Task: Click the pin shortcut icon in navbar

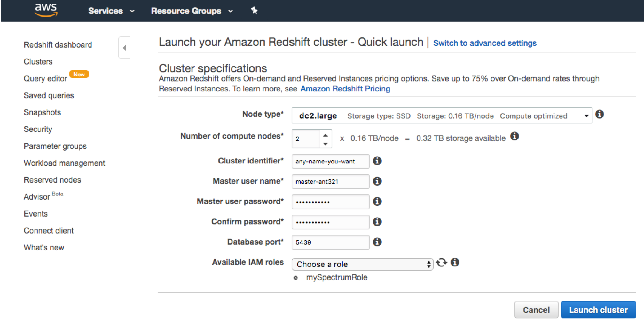Action: (254, 11)
